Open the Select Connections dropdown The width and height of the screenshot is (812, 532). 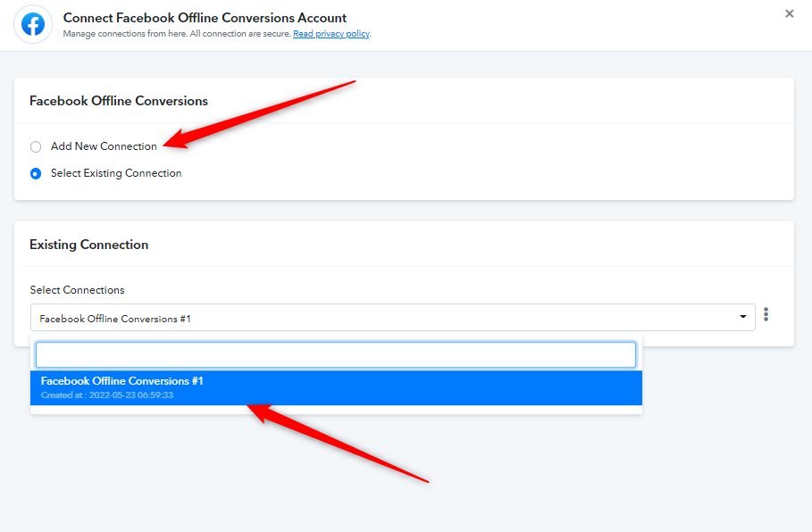pyautogui.click(x=392, y=318)
